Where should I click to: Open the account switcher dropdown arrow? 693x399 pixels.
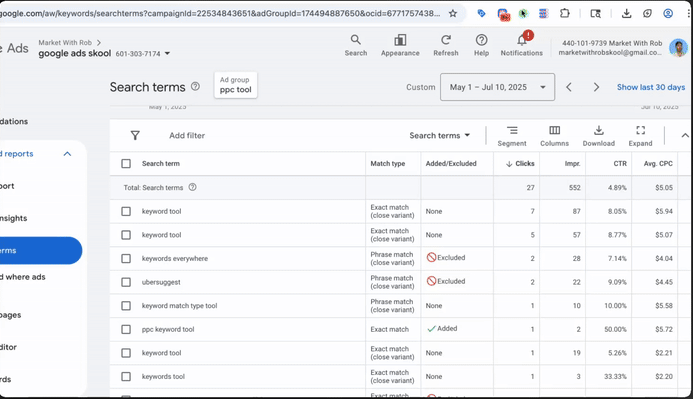(x=168, y=53)
